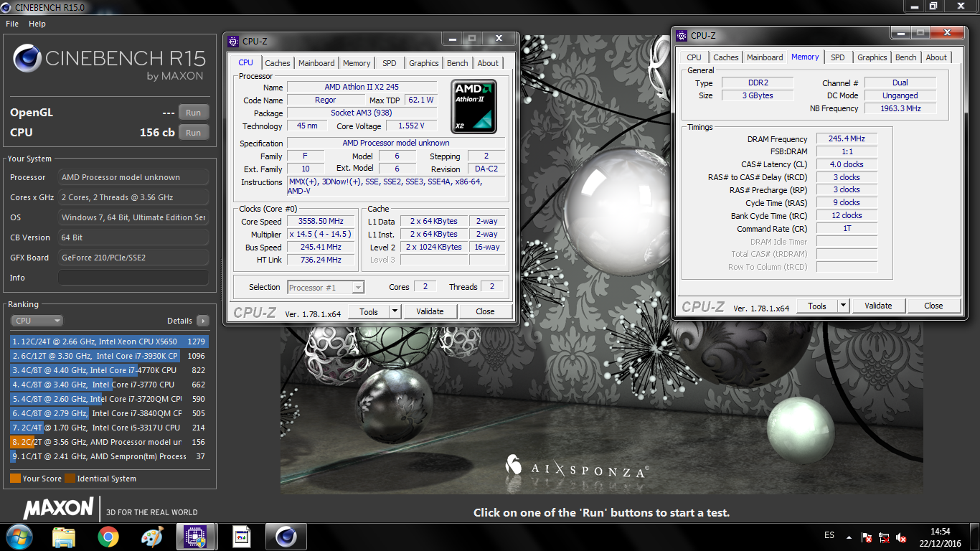Expand ranking Details arrow button

pyautogui.click(x=203, y=321)
